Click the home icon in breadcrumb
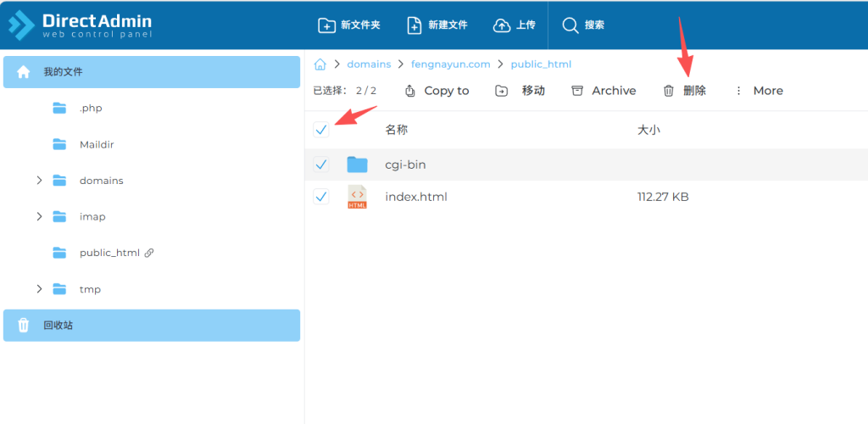The height and width of the screenshot is (424, 868). coord(320,64)
